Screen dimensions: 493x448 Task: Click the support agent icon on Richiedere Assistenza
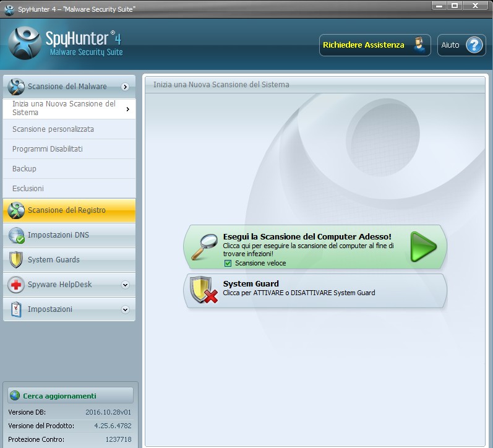[419, 45]
